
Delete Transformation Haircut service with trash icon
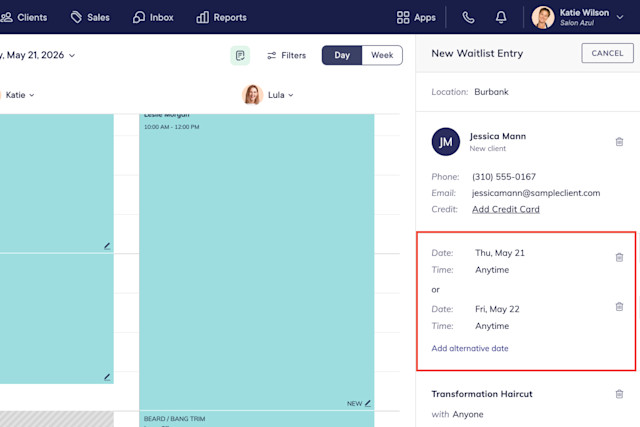click(619, 394)
